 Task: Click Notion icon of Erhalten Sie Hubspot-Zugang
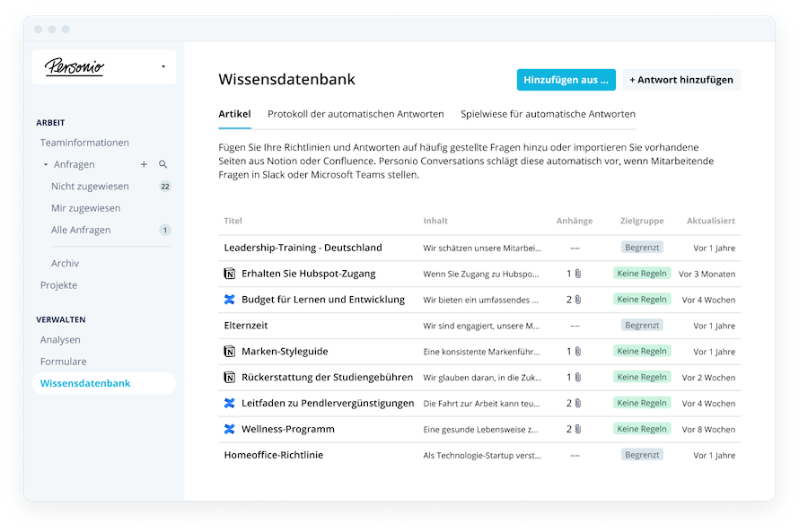click(x=229, y=274)
